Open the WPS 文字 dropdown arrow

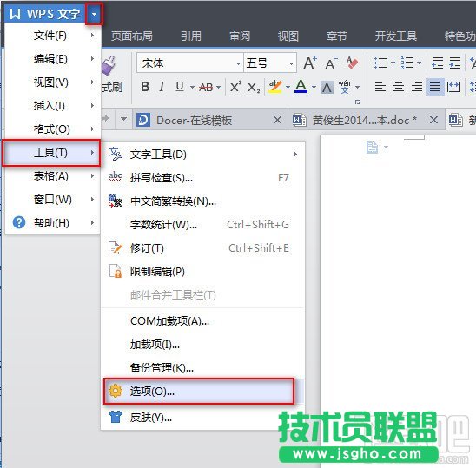[x=94, y=14]
